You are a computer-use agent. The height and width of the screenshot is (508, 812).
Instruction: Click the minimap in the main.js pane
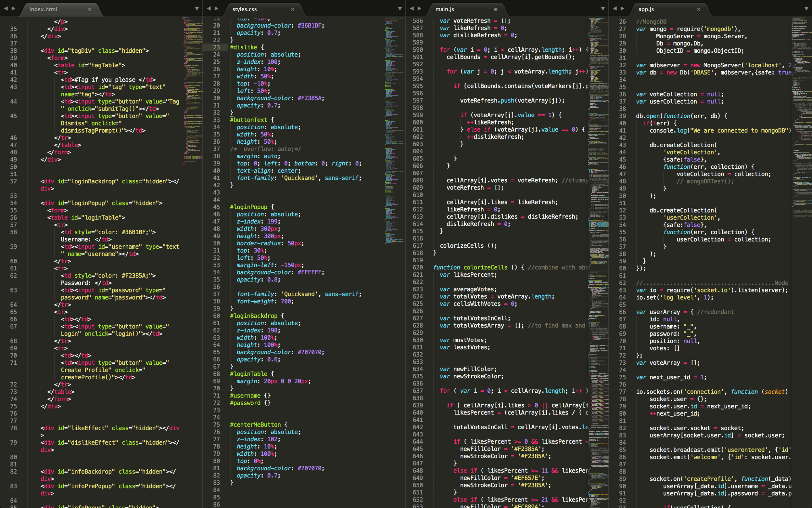[598, 235]
